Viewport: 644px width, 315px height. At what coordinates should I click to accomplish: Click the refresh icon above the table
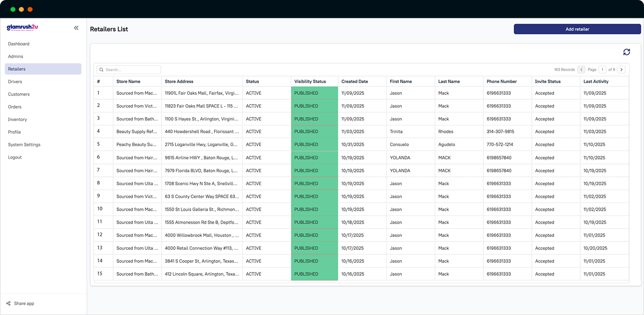(626, 52)
